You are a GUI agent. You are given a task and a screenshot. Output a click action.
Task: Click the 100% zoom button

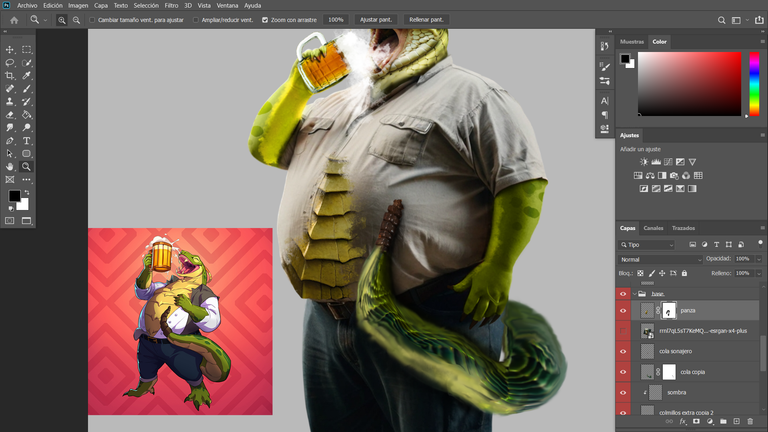coord(336,20)
